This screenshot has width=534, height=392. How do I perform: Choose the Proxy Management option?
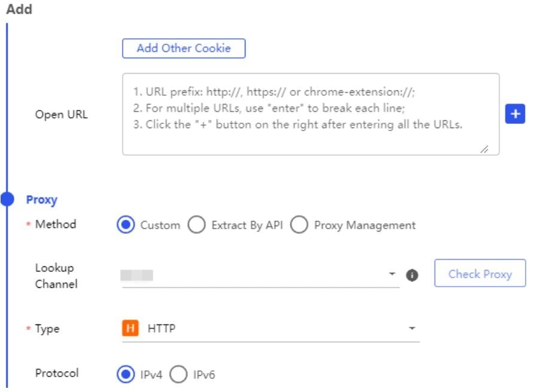click(299, 225)
